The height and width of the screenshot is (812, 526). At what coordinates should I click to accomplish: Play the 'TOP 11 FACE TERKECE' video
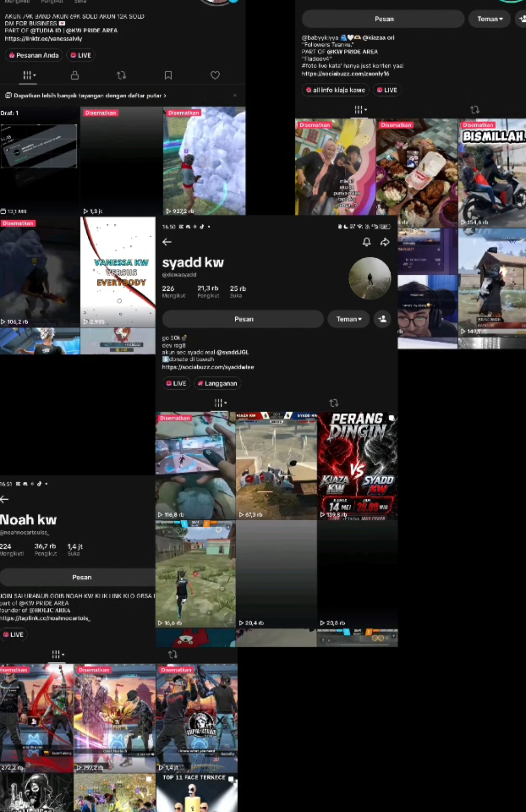tap(197, 793)
